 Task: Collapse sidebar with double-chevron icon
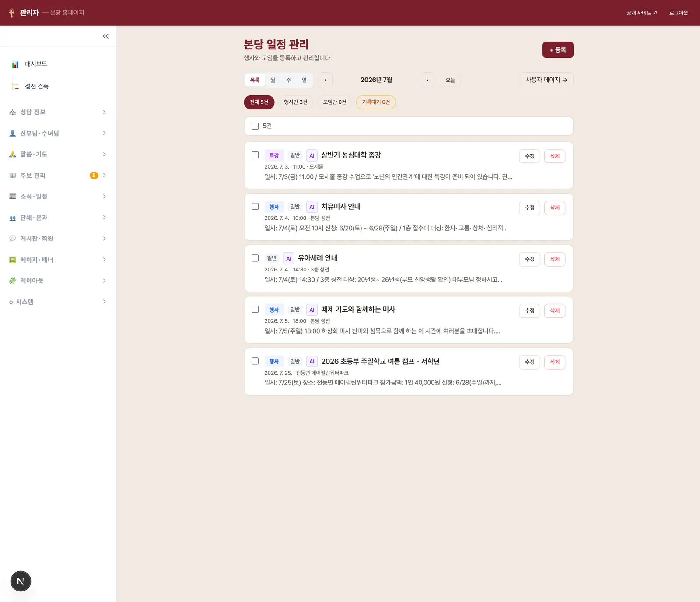coord(105,36)
